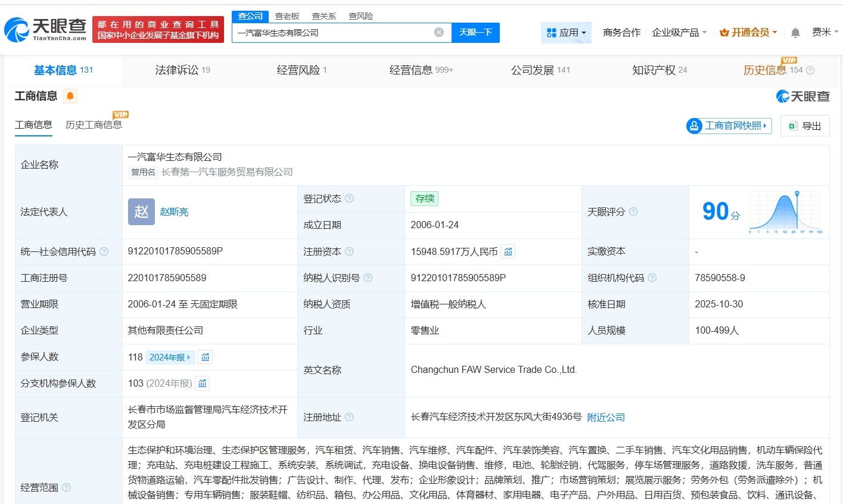Switch to the 查老板 search tab

(x=288, y=15)
